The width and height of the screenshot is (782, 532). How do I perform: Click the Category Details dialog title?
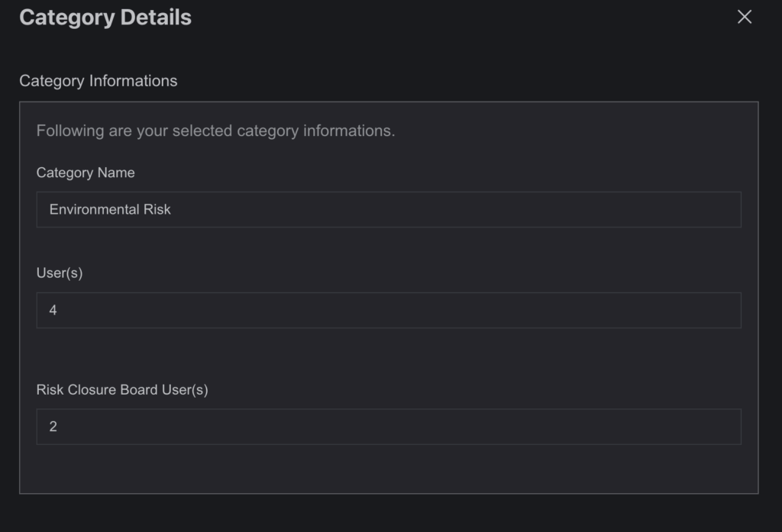coord(105,18)
